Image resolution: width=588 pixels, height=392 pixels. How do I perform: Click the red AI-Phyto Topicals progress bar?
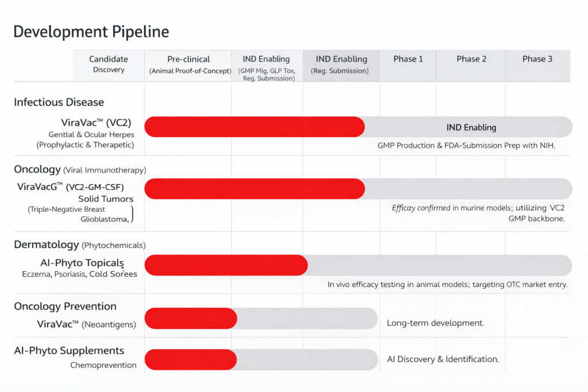(x=226, y=265)
